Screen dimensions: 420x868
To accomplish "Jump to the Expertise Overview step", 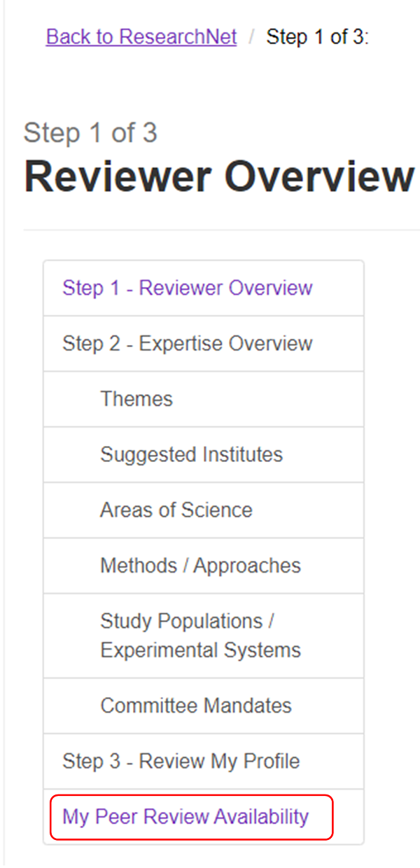I will [x=187, y=344].
